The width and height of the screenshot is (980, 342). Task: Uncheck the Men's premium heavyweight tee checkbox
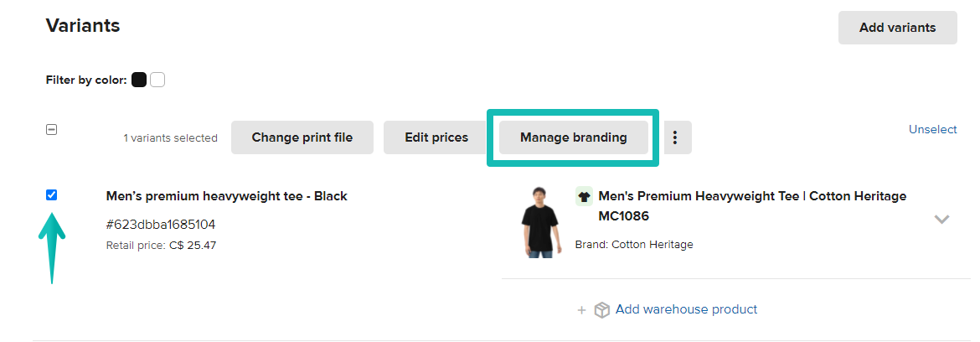pos(52,195)
